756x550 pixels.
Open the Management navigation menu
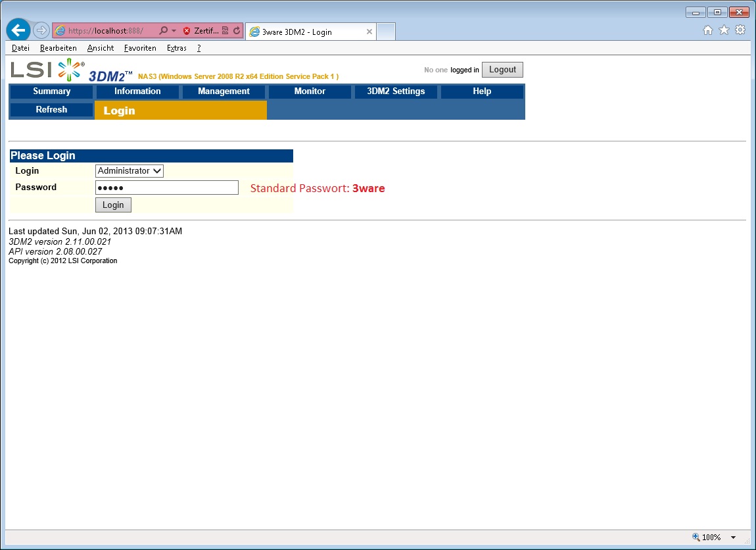pyautogui.click(x=224, y=91)
